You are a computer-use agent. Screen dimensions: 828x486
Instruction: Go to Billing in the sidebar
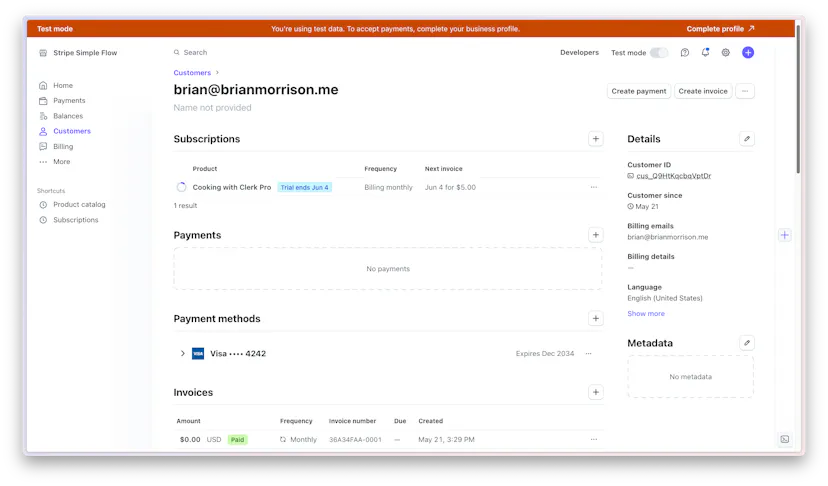[63, 146]
